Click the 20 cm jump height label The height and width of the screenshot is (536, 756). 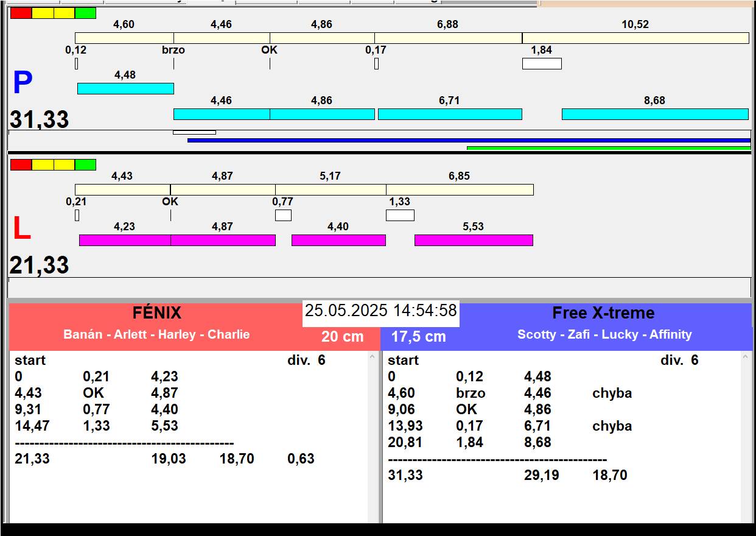[343, 336]
